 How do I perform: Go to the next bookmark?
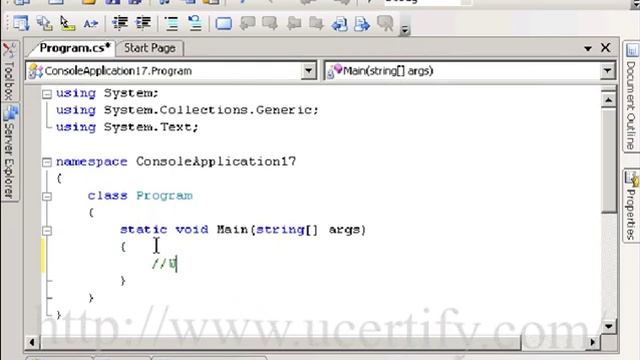270,23
